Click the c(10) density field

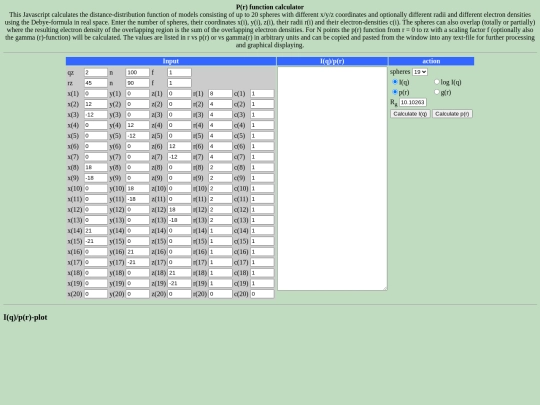(262, 188)
